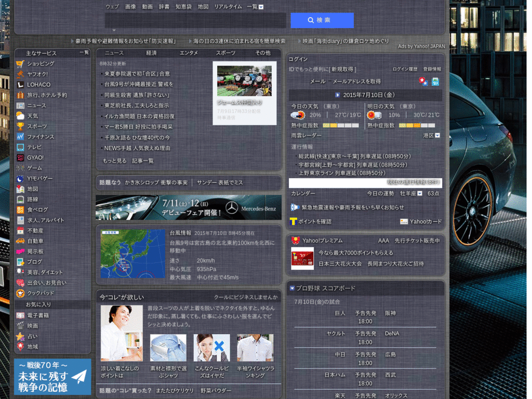Click the 緊急地震速報 speaker icon
This screenshot has height=399, width=532.
coord(295,207)
